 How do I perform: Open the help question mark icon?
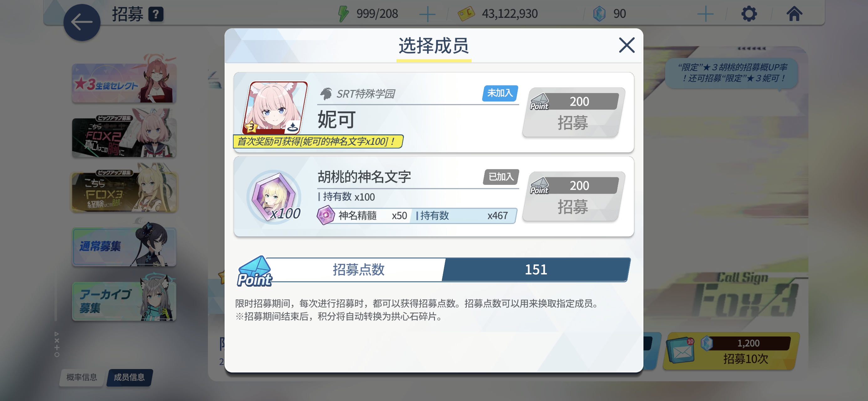click(156, 14)
